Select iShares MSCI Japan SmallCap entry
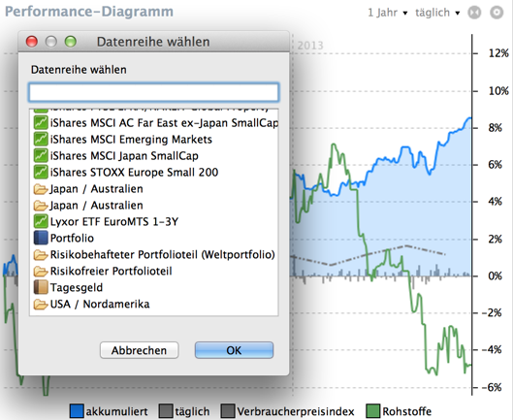The width and height of the screenshot is (513, 420). (154, 155)
